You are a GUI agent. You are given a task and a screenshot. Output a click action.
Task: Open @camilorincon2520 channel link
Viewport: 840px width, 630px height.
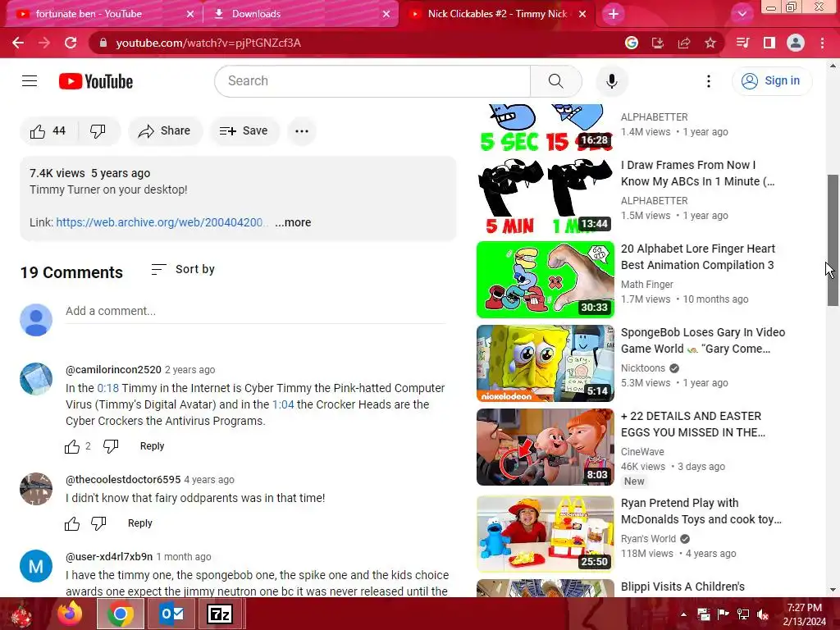pyautogui.click(x=113, y=370)
